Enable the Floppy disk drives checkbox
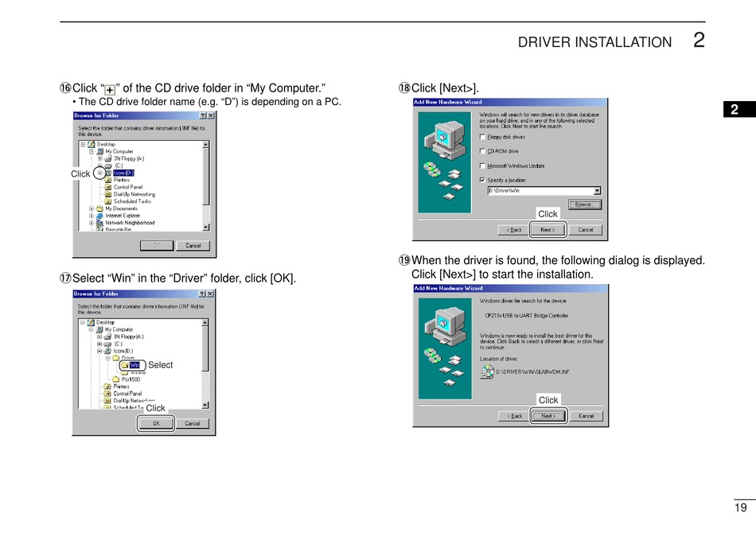 click(482, 137)
